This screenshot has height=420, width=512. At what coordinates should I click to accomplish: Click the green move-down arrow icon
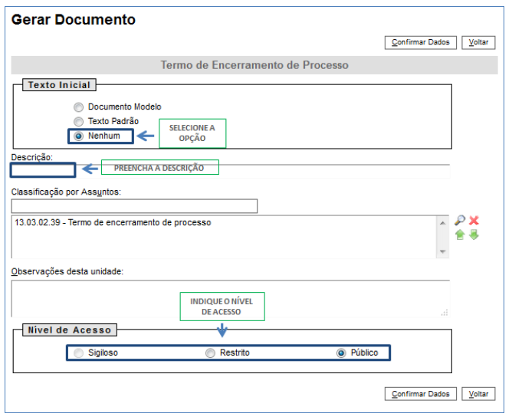click(x=474, y=235)
